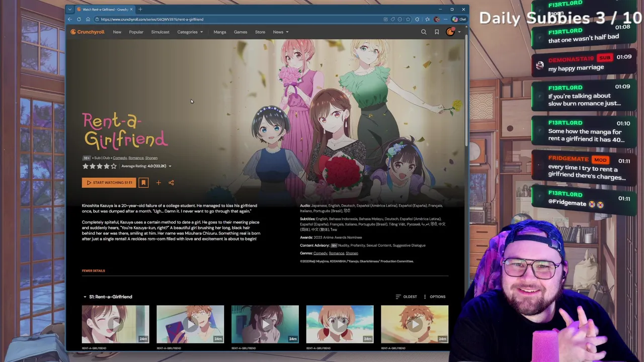The height and width of the screenshot is (362, 644).
Task: Share the series with the share icon
Action: tap(171, 183)
